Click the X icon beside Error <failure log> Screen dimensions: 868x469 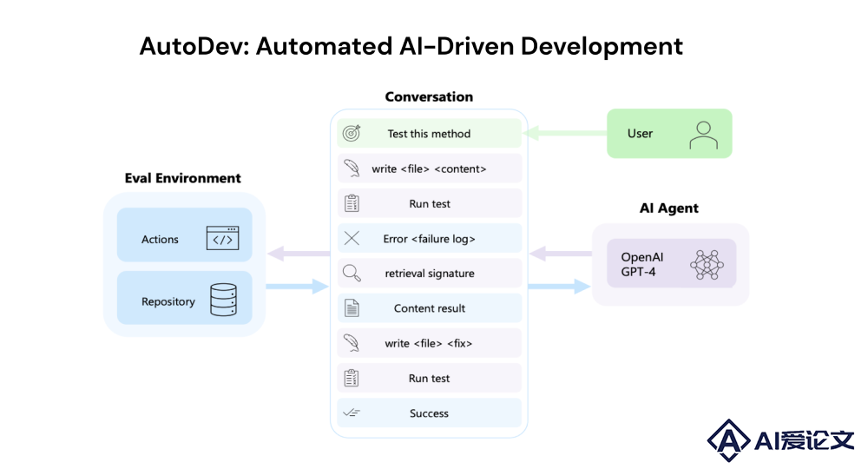click(x=352, y=238)
